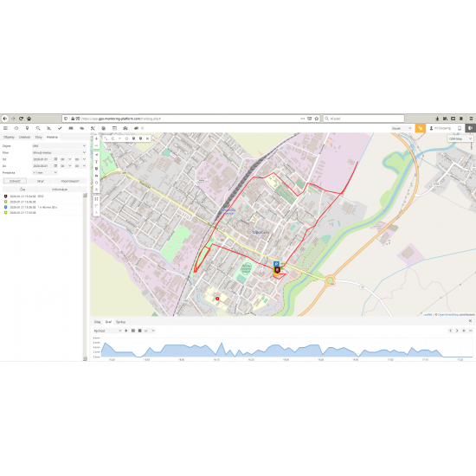Open browser downloads icon

(x=437, y=119)
